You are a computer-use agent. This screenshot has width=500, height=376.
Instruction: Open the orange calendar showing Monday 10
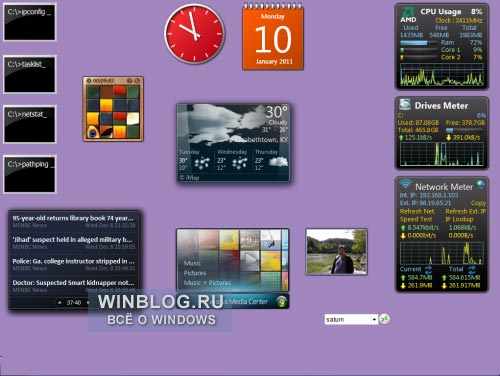coord(273,37)
